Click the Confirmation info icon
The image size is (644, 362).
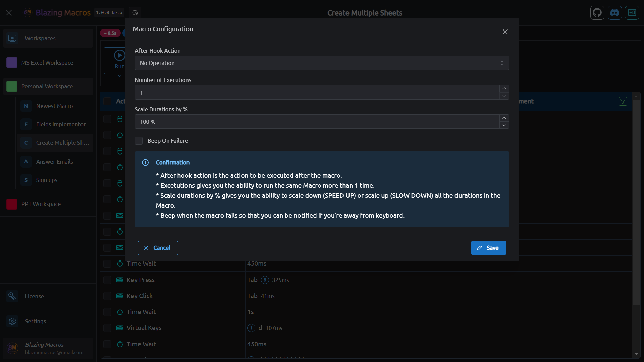click(145, 162)
